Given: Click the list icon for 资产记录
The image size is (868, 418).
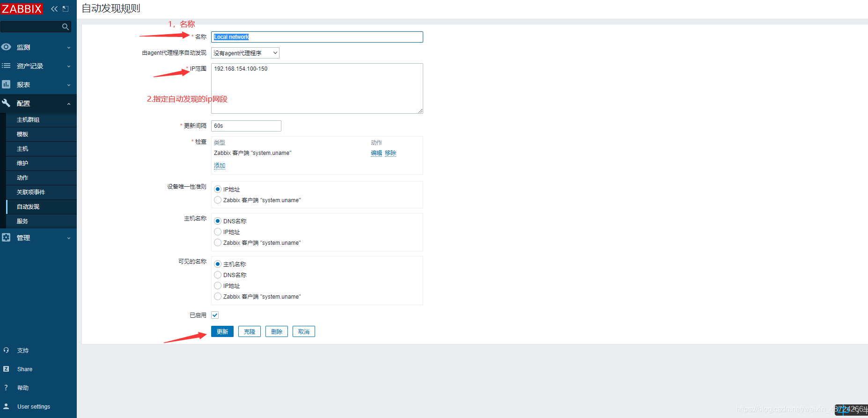Looking at the screenshot, I should coord(6,66).
